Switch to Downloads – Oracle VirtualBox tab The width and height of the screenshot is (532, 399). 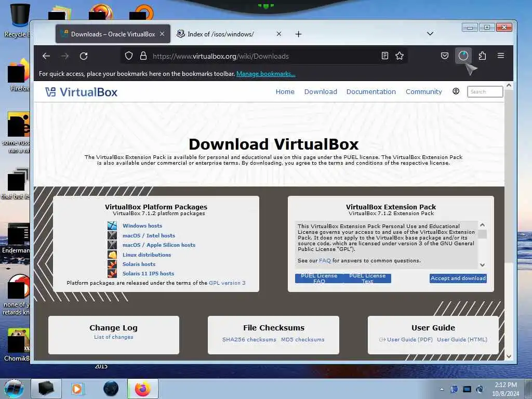point(113,34)
